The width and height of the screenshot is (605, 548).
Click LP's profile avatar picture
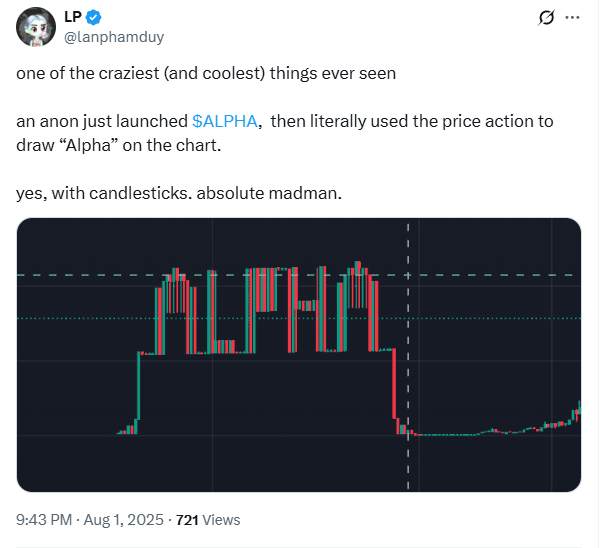click(34, 27)
